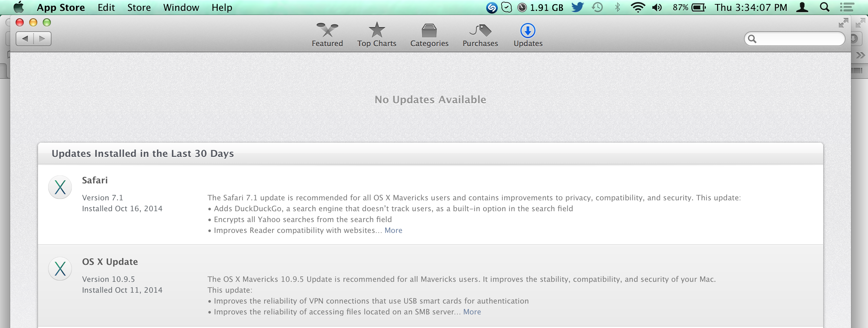Screen dimensions: 868x328
Task: Open the Updates section
Action: pyautogui.click(x=528, y=35)
